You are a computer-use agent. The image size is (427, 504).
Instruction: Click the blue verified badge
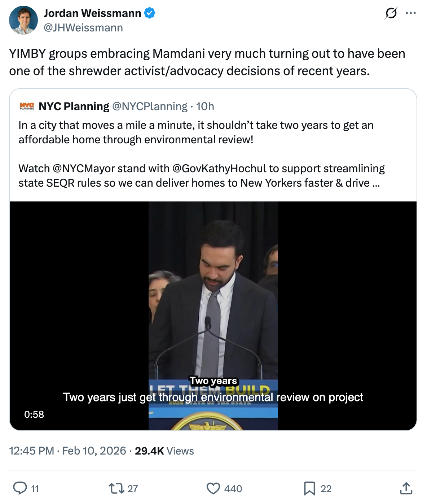150,13
